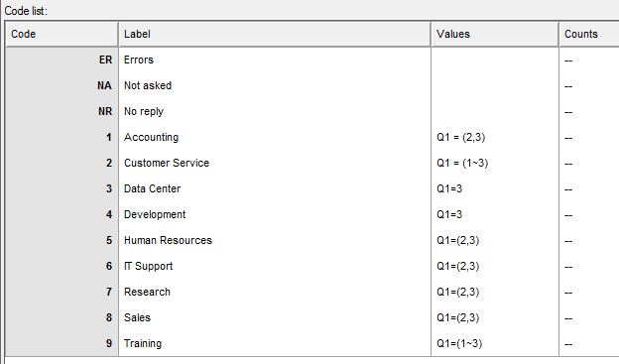Click the Human Resources label cell

click(275, 240)
